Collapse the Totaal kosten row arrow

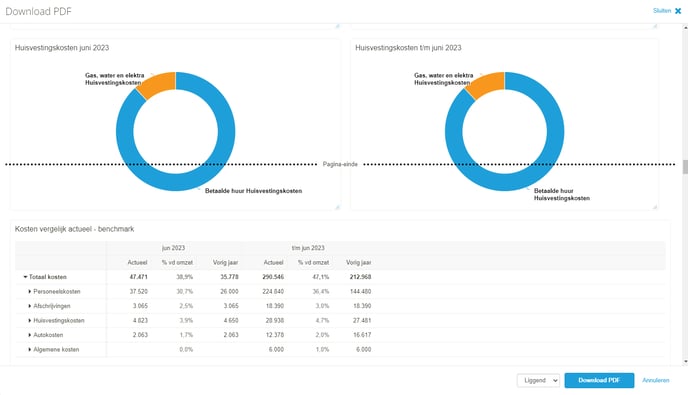[x=25, y=277]
